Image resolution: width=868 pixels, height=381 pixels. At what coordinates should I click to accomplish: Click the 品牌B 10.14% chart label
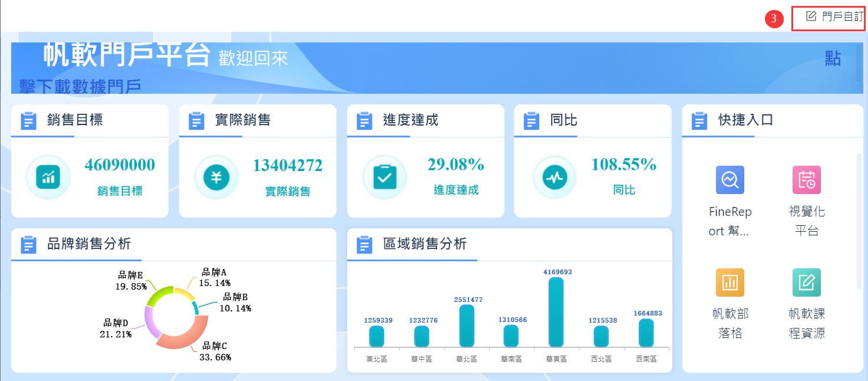(235, 303)
